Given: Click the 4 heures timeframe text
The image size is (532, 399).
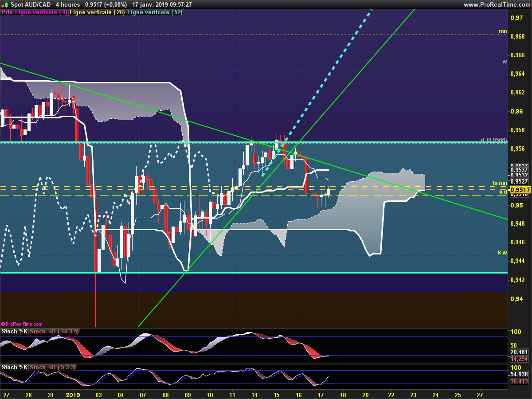Looking at the screenshot, I should click(67, 4).
